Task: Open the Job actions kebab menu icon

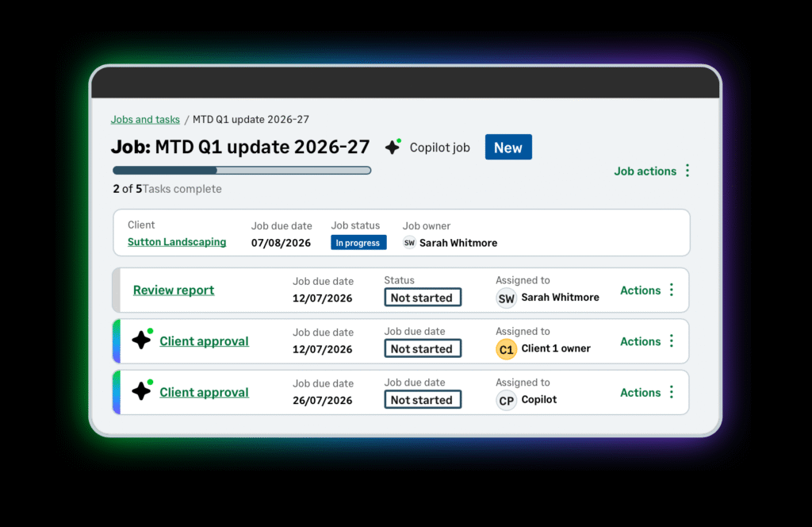Action: coord(688,171)
